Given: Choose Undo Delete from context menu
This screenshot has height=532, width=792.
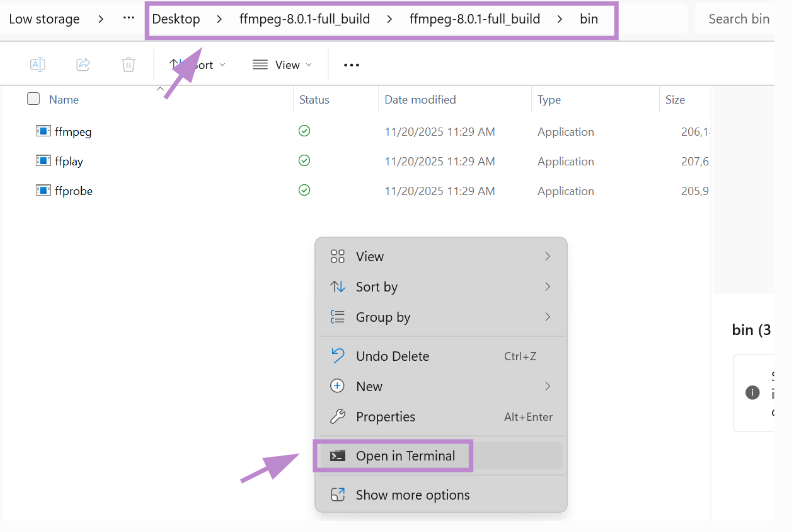Looking at the screenshot, I should [x=440, y=356].
